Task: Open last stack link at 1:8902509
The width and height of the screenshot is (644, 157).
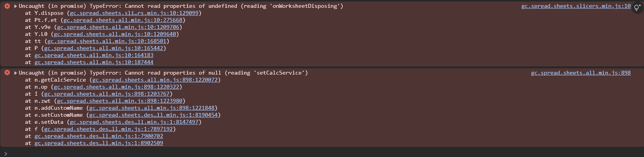Action: [99, 143]
